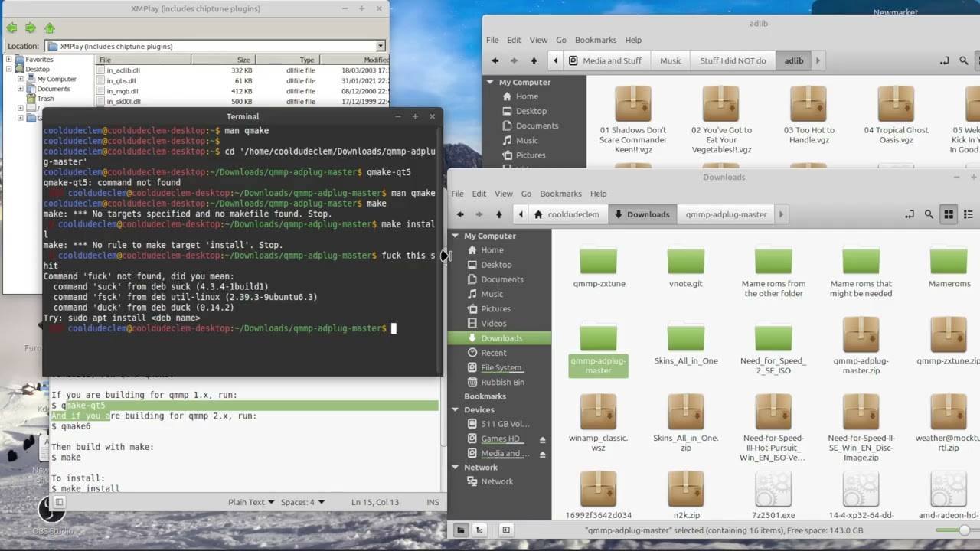Hide the sidebar using status bar button

click(x=505, y=530)
